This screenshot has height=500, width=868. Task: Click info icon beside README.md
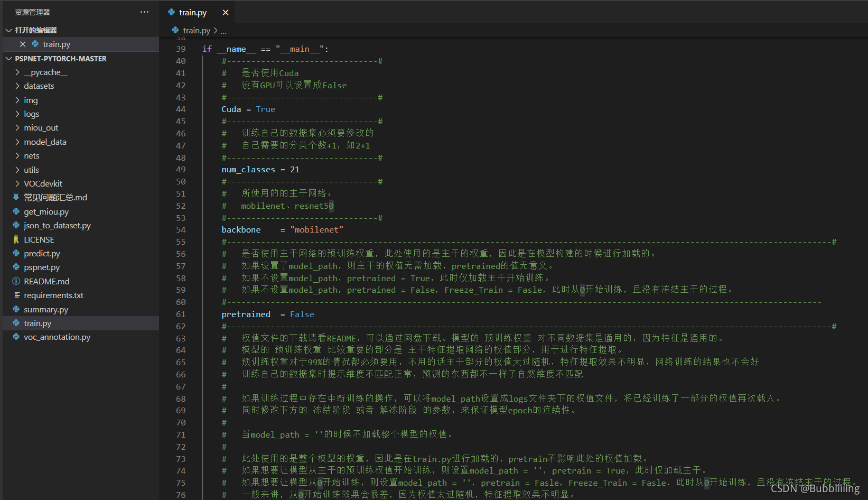(16, 281)
